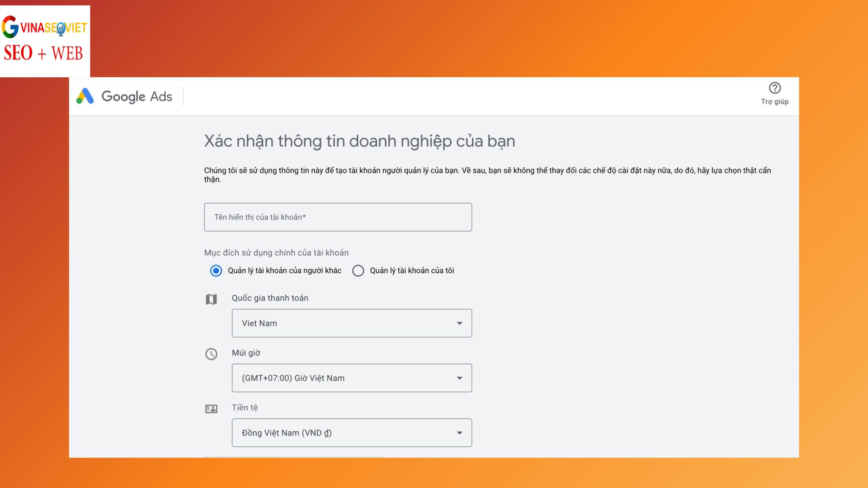Viewport: 868px width, 488px height.
Task: Open the Viet Nam billing country dropdown
Action: coord(352,323)
